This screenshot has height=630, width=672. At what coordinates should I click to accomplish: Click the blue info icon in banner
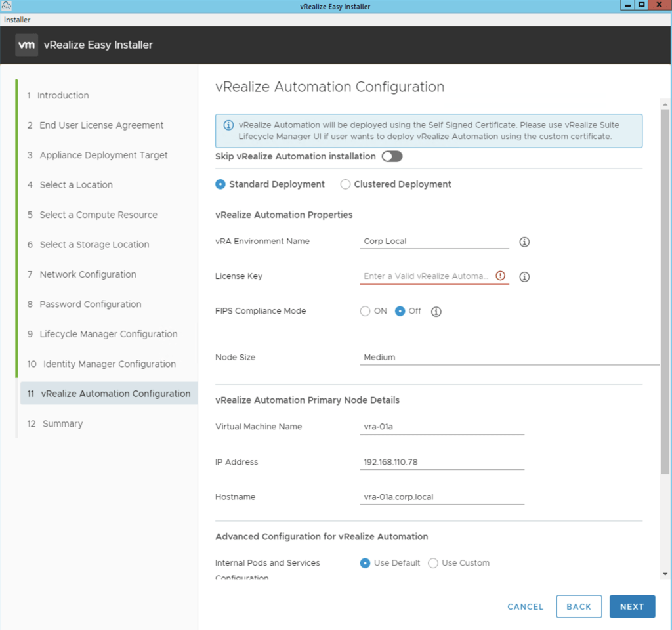228,125
